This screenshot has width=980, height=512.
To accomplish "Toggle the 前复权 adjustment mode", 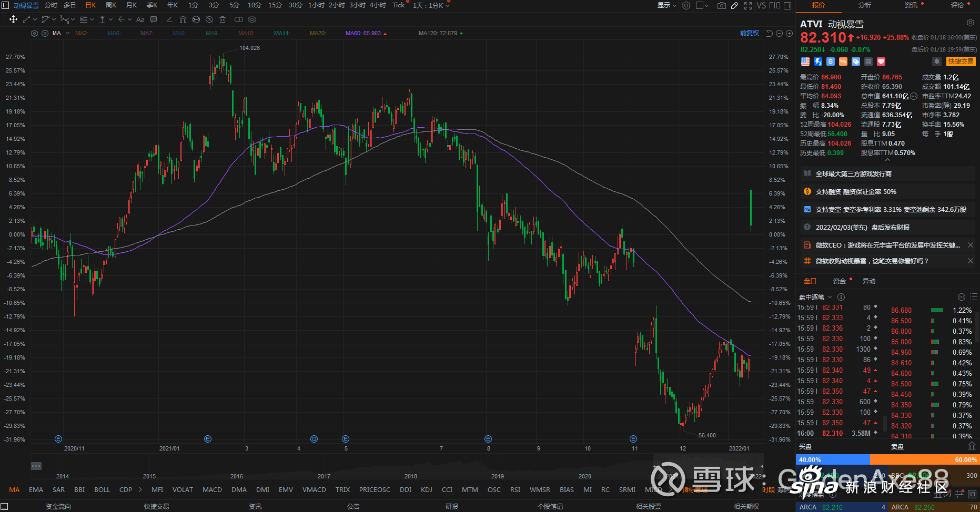I will tap(749, 33).
